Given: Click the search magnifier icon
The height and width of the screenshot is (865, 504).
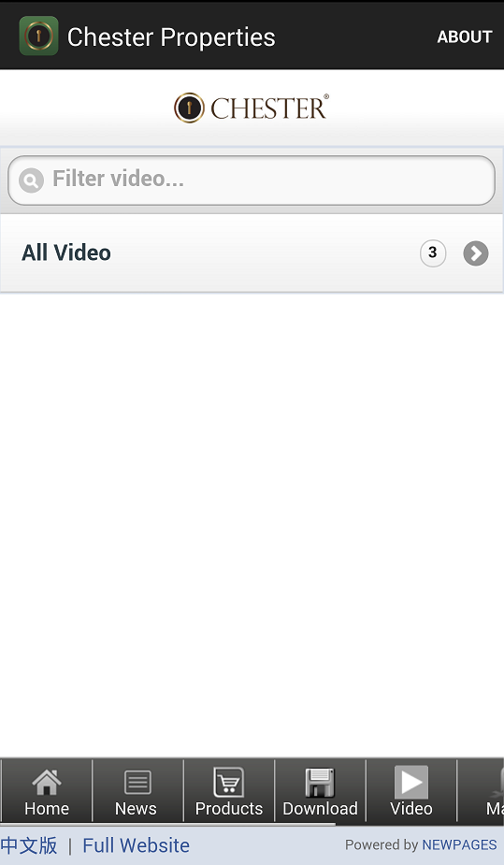Looking at the screenshot, I should click(x=31, y=180).
